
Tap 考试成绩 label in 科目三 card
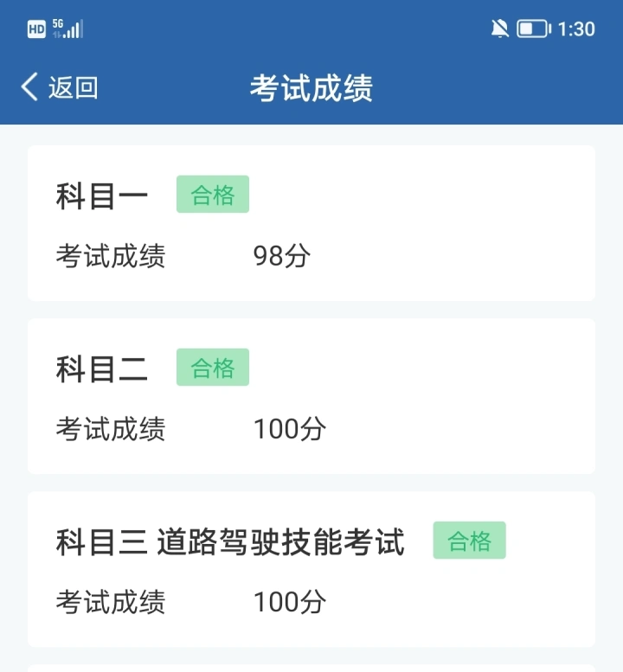(111, 602)
